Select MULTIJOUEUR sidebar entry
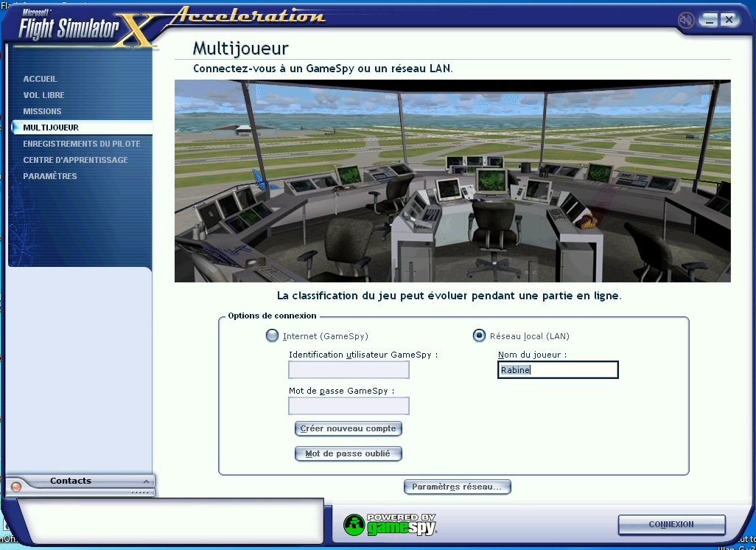This screenshot has width=756, height=550. pyautogui.click(x=82, y=128)
